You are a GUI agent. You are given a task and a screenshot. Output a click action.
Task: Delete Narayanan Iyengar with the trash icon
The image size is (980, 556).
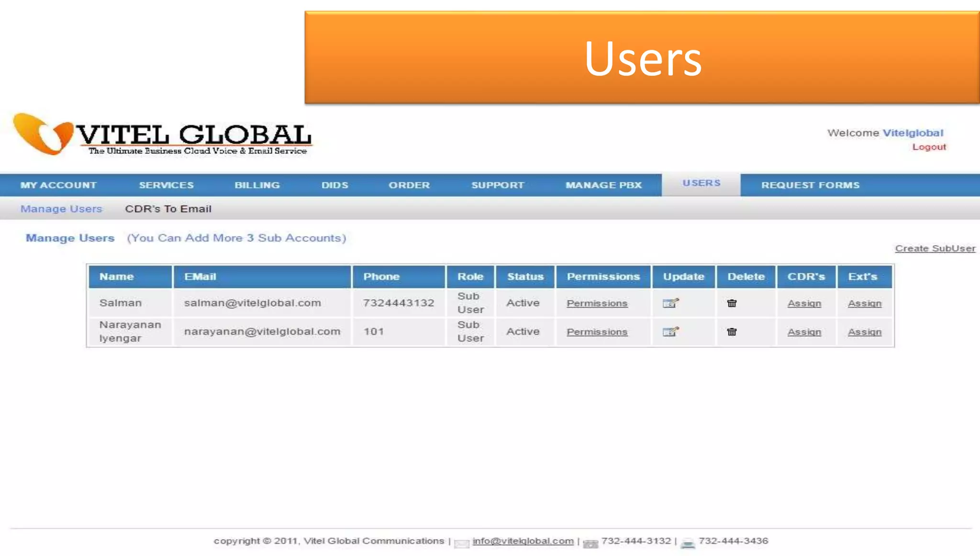[x=732, y=331]
